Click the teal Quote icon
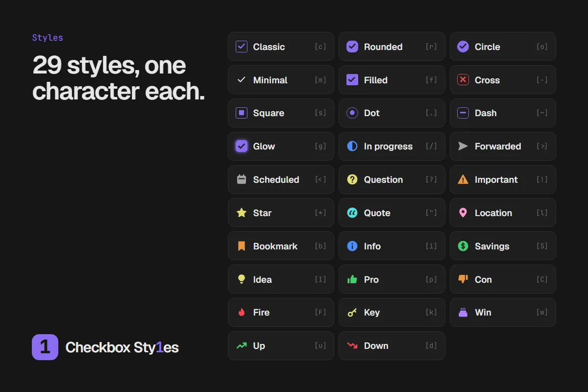588x392 pixels. pos(352,213)
